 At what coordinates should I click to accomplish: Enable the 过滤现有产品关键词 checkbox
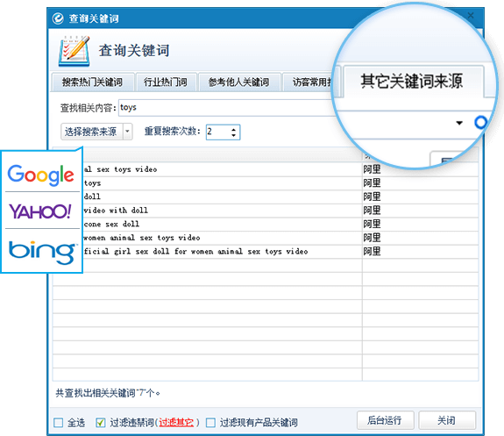point(210,423)
